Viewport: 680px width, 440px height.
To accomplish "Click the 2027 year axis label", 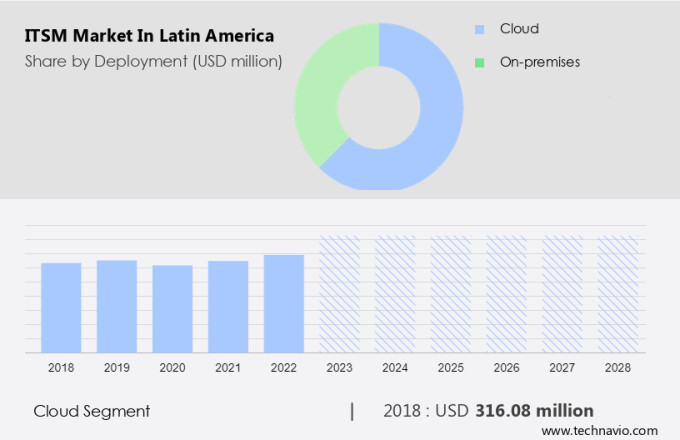I will click(562, 368).
